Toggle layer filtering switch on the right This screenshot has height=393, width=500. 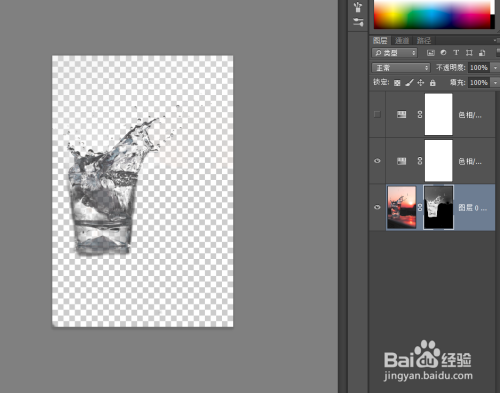click(x=498, y=52)
